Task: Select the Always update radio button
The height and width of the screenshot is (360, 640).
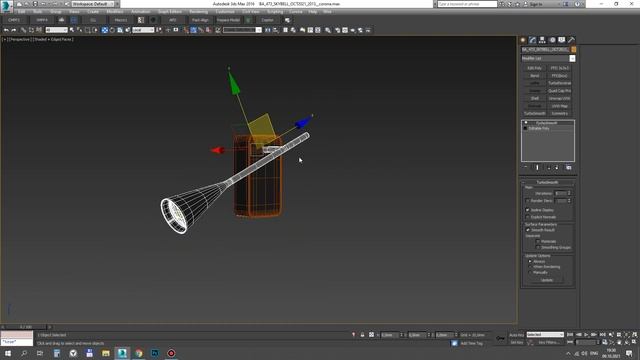Action: pyautogui.click(x=530, y=261)
